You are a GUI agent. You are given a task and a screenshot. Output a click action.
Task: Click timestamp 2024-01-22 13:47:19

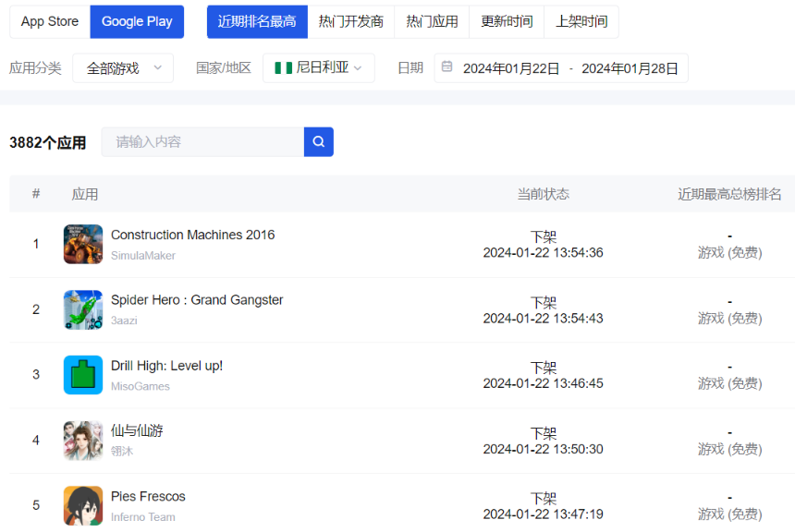[x=543, y=514]
